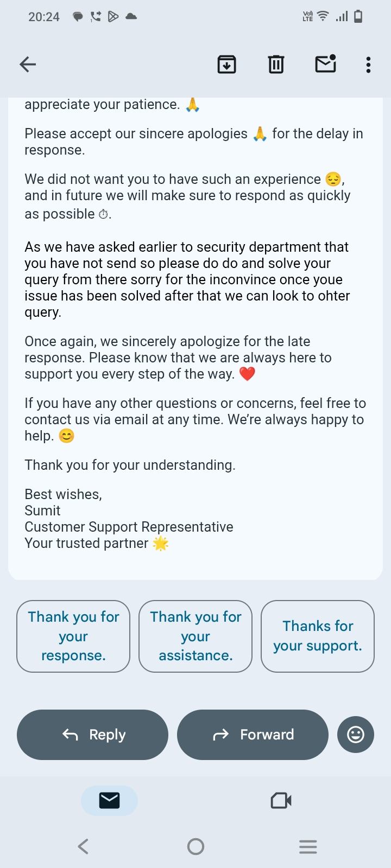
Task: Choose 'Thanks for your support.' smart reply
Action: (x=318, y=636)
